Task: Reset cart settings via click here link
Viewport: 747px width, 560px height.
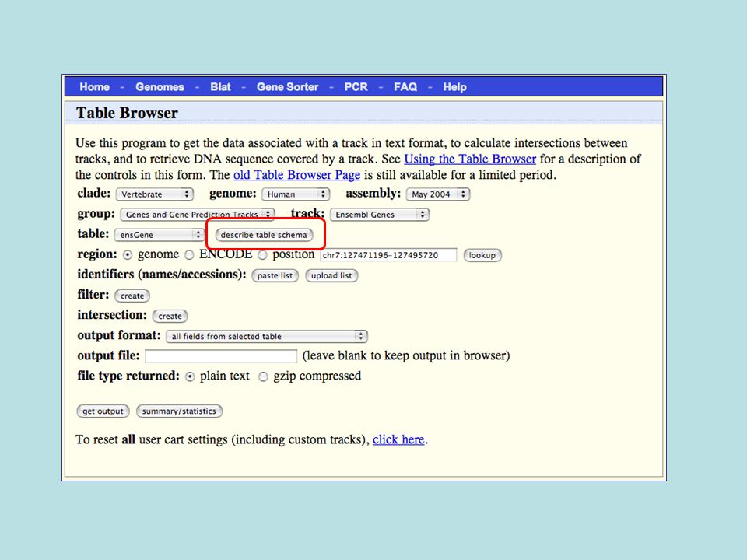Action: click(398, 439)
